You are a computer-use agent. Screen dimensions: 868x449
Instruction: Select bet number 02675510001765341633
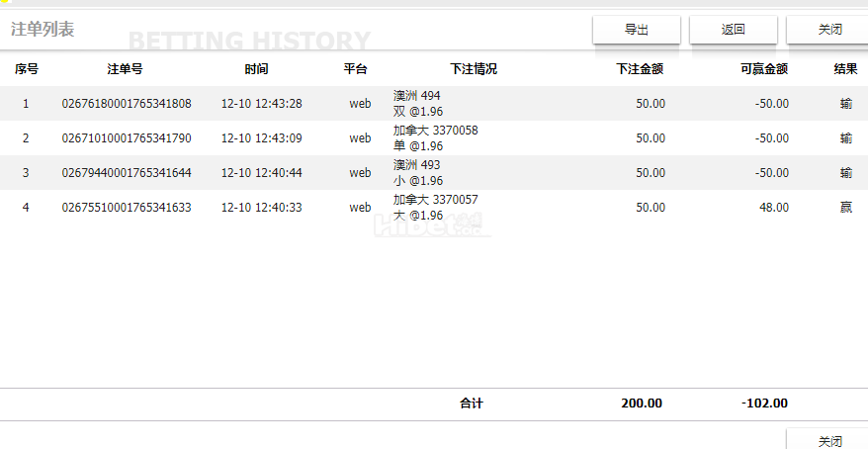click(x=127, y=208)
